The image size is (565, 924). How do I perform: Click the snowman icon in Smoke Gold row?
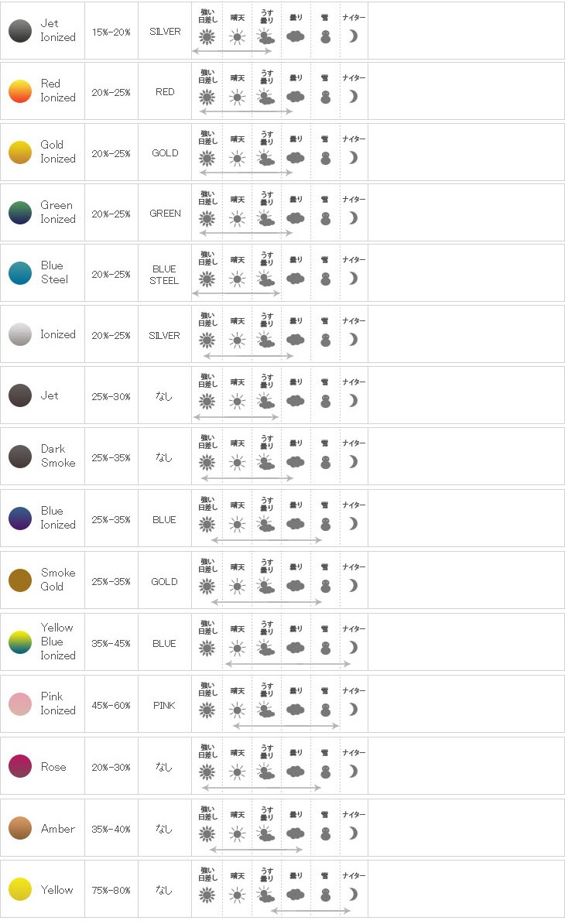tap(325, 586)
